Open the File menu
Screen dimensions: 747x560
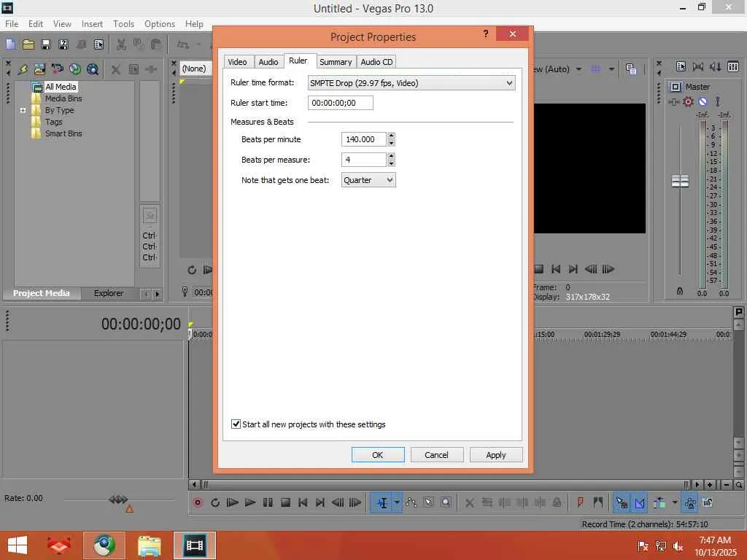point(12,24)
